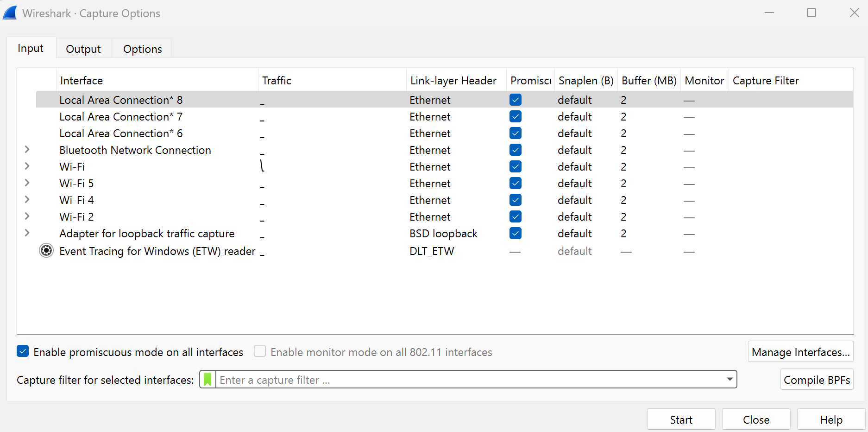Toggle promiscuous mode for Wi-Fi 2

pyautogui.click(x=516, y=216)
